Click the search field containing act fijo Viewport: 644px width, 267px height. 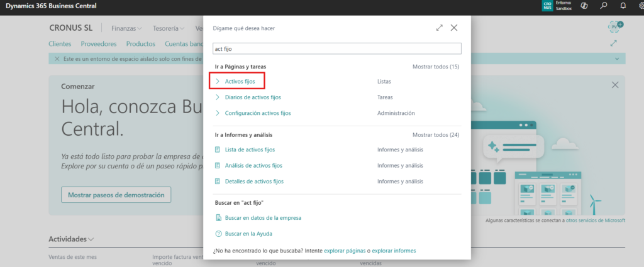coord(337,48)
